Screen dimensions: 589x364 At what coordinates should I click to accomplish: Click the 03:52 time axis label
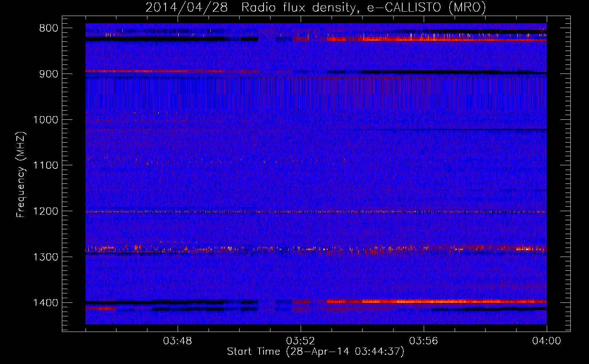(301, 341)
